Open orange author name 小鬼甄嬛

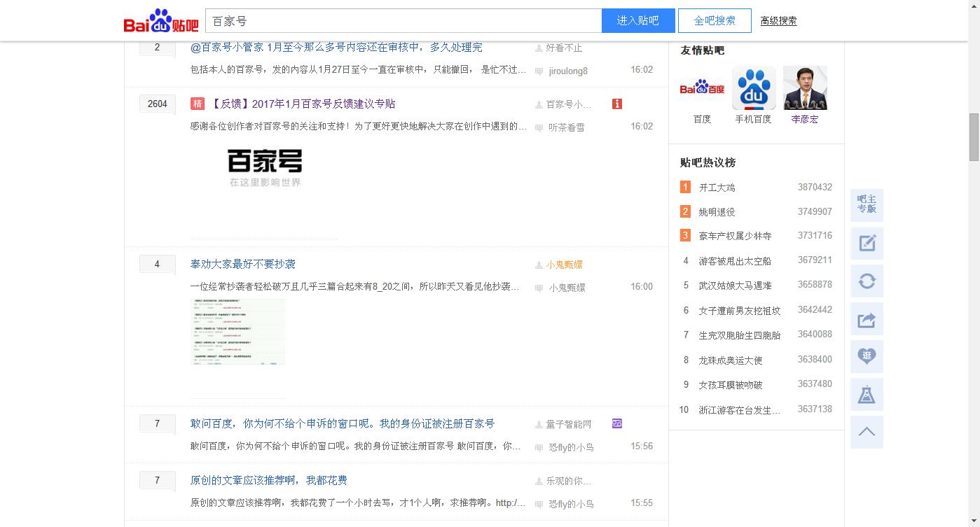[564, 265]
